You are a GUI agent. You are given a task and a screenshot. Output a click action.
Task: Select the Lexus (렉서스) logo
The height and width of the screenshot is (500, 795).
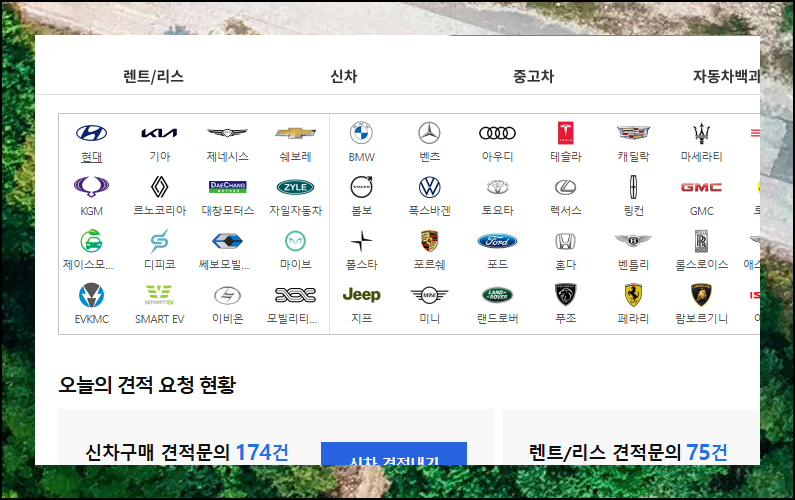[x=565, y=187]
